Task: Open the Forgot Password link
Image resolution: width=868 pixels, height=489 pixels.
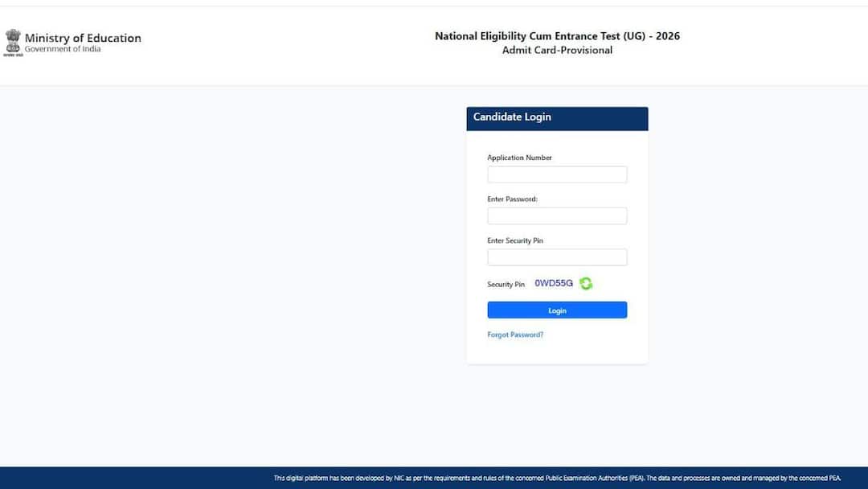Action: click(516, 334)
